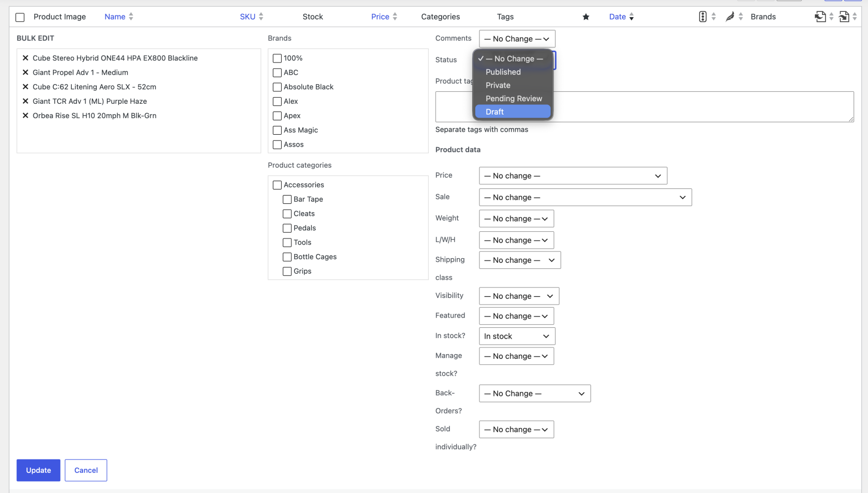
Task: Click the traffic-light SEO score column icon
Action: pos(702,17)
